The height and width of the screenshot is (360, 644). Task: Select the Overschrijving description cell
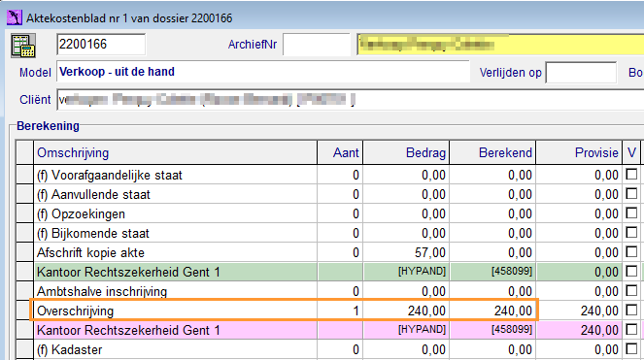tap(176, 311)
